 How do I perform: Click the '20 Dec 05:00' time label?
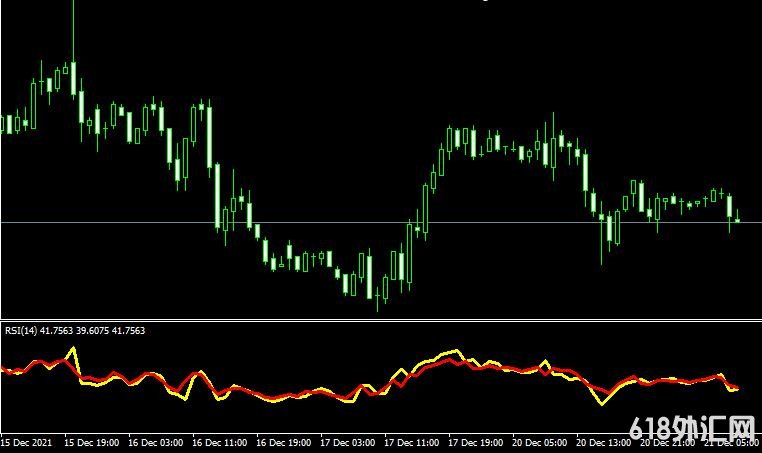pyautogui.click(x=539, y=443)
